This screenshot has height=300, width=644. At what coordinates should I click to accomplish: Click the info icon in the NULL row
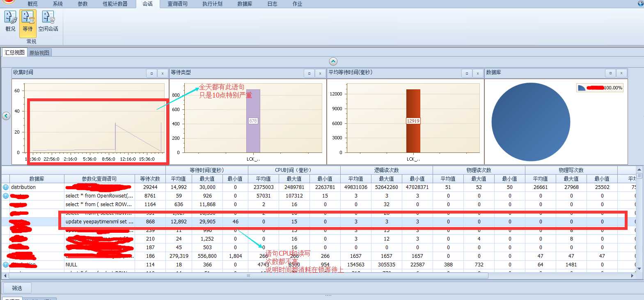coord(6,265)
